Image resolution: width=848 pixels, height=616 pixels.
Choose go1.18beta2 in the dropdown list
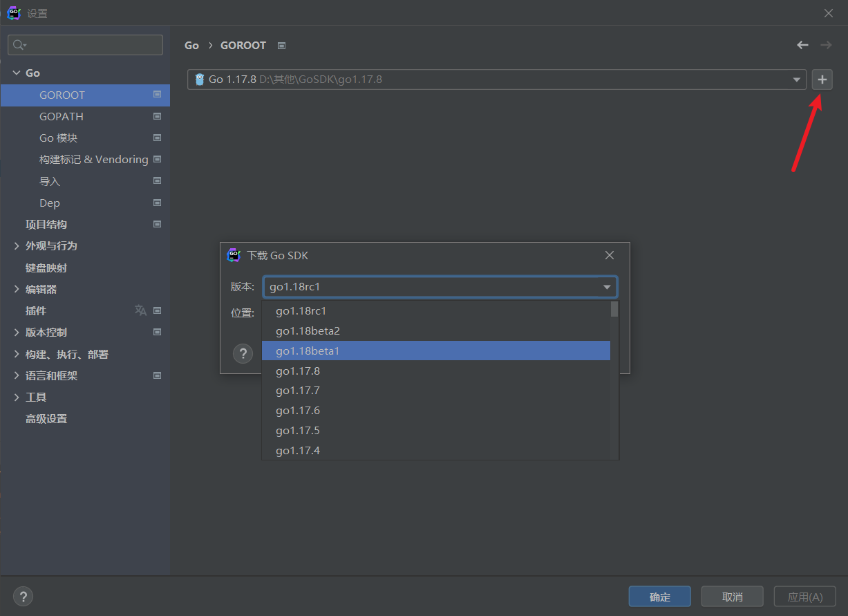point(308,331)
